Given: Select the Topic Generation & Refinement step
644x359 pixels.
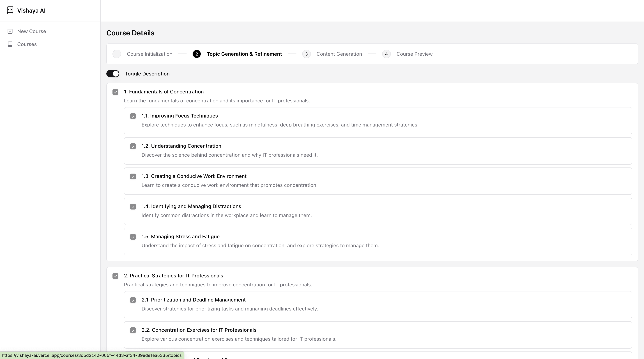Looking at the screenshot, I should (244, 54).
